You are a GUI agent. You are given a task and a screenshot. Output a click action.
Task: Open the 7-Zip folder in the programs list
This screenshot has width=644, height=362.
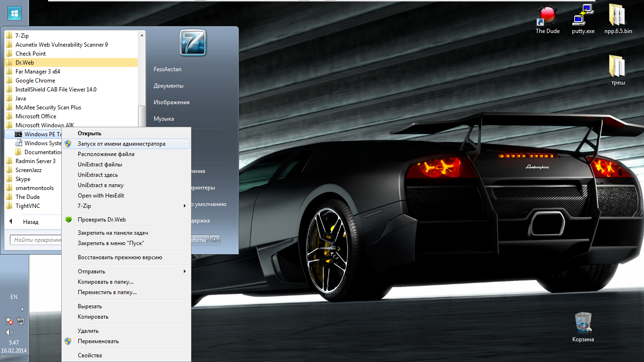pos(71,35)
